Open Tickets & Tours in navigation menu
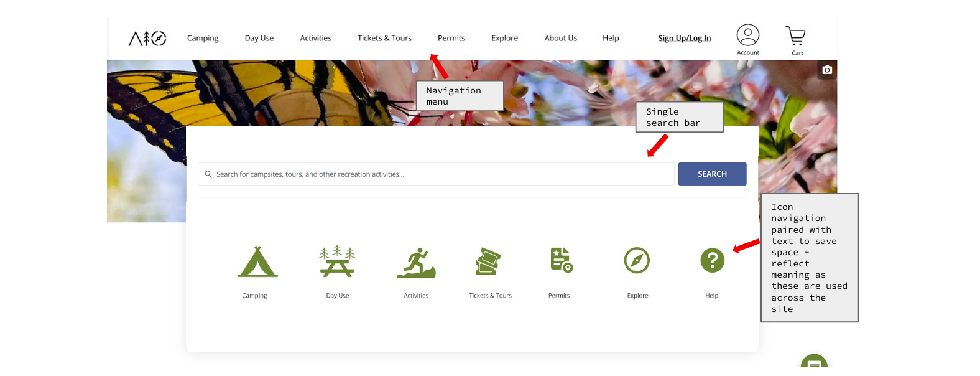Screen dimensions: 980x376 pyautogui.click(x=384, y=39)
